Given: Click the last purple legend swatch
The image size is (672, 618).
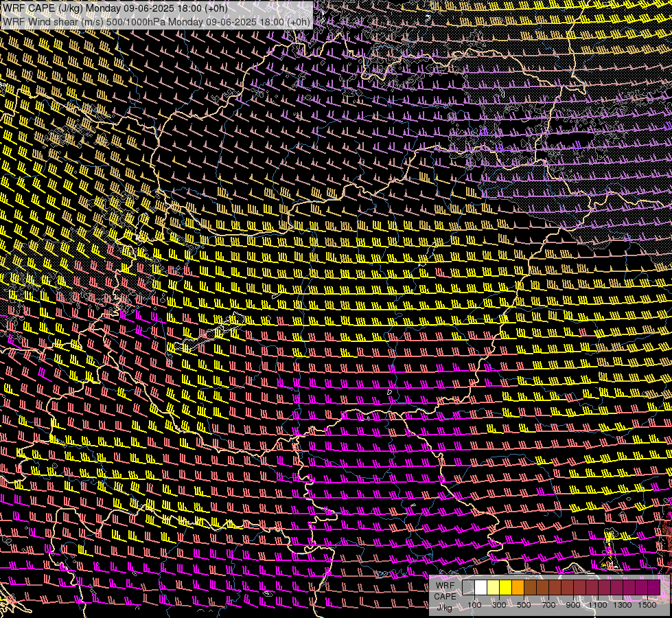Looking at the screenshot, I should (654, 588).
